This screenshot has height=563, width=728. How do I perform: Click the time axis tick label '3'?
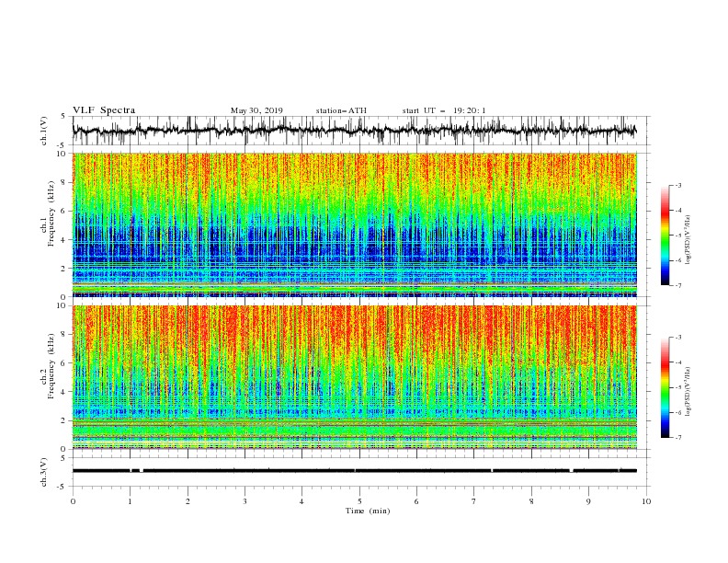point(245,501)
